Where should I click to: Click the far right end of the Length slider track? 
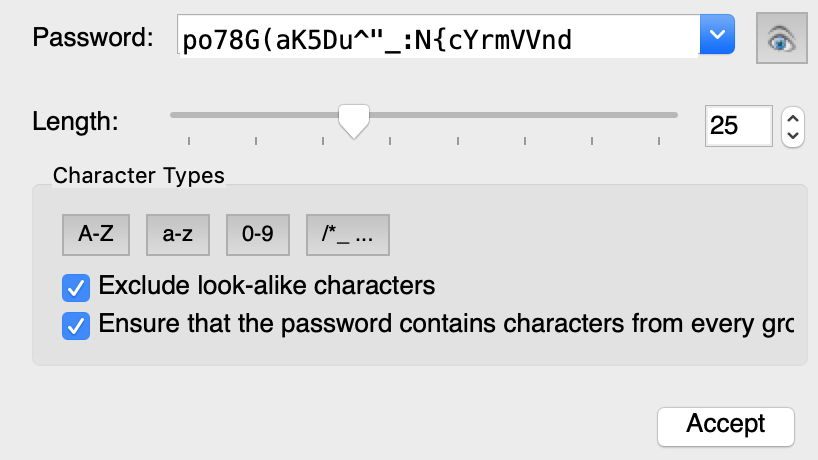click(x=673, y=115)
